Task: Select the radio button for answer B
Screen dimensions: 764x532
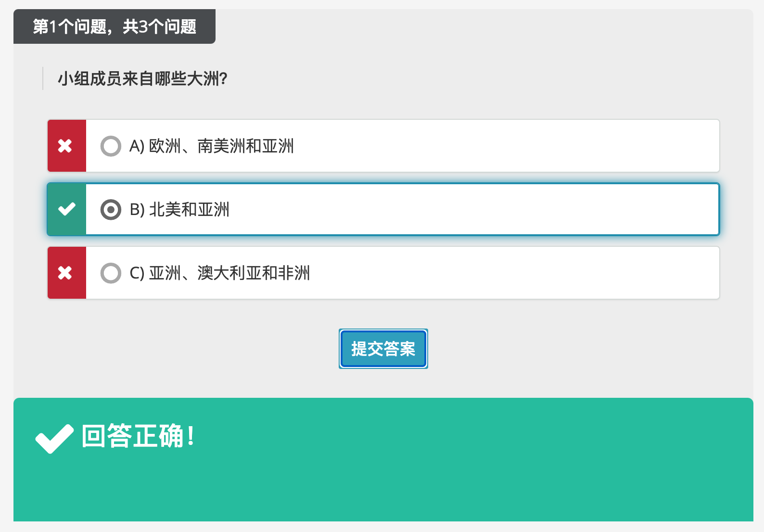Action: [x=111, y=210]
